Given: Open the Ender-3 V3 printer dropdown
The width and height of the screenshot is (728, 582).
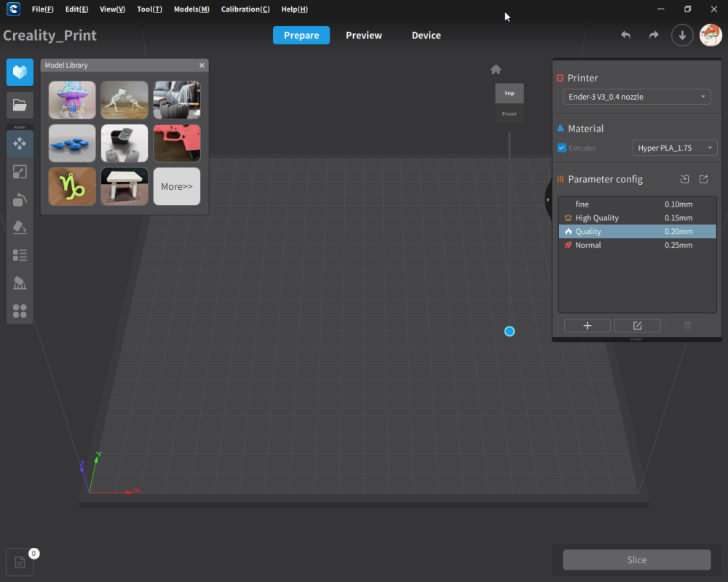Looking at the screenshot, I should tap(636, 96).
